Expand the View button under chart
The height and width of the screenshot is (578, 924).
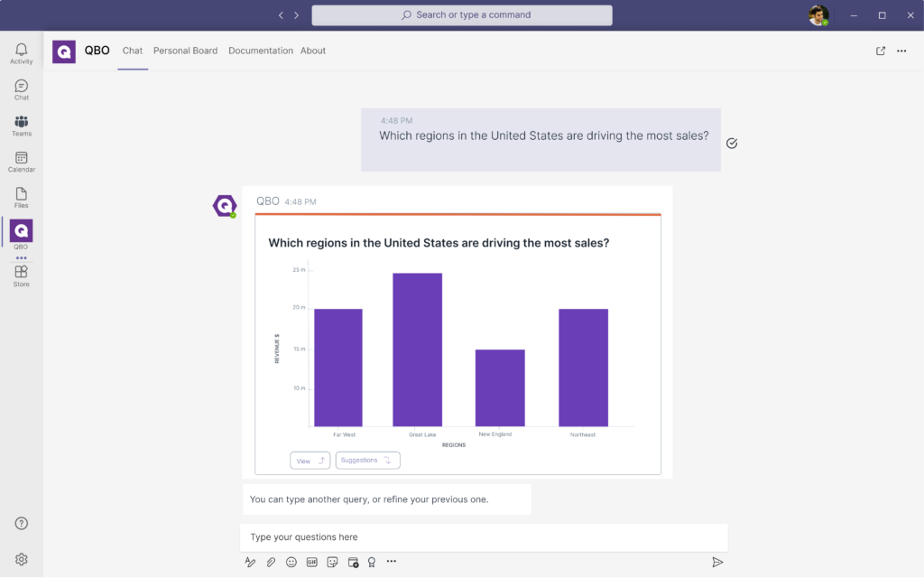[x=310, y=461]
